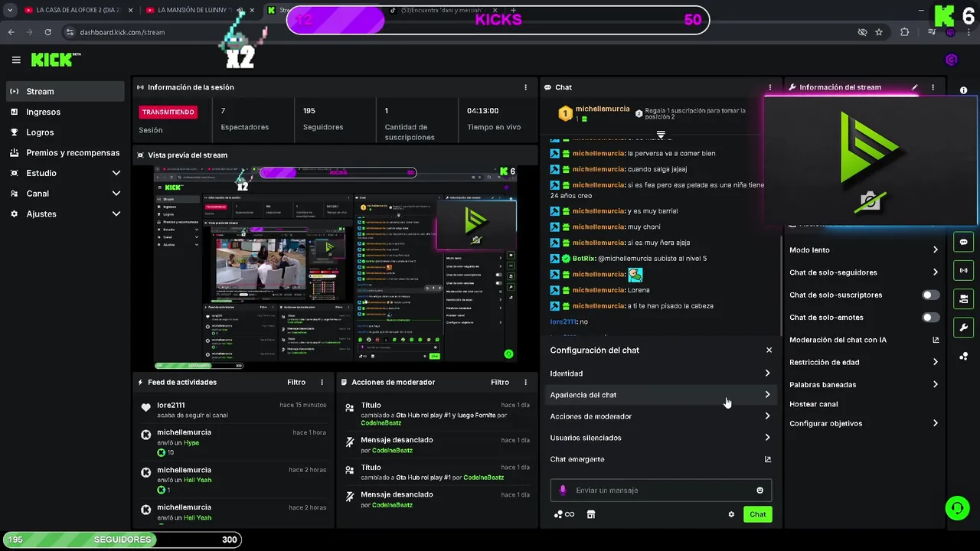Open the chat bubble widget in right rail
The width and height of the screenshot is (980, 551).
[x=963, y=242]
